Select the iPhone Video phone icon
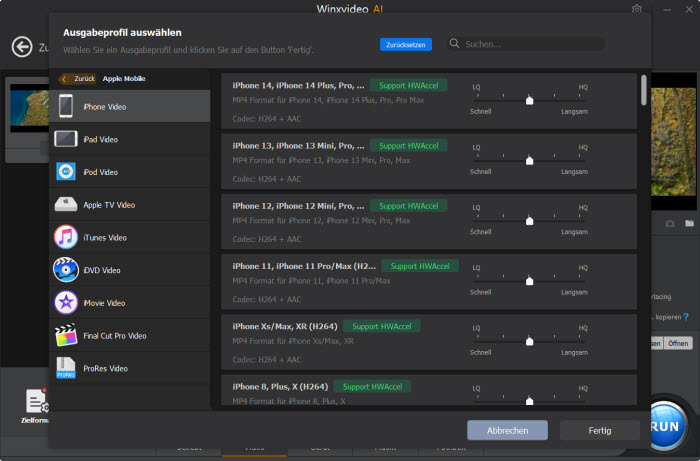The height and width of the screenshot is (461, 700). tap(66, 106)
